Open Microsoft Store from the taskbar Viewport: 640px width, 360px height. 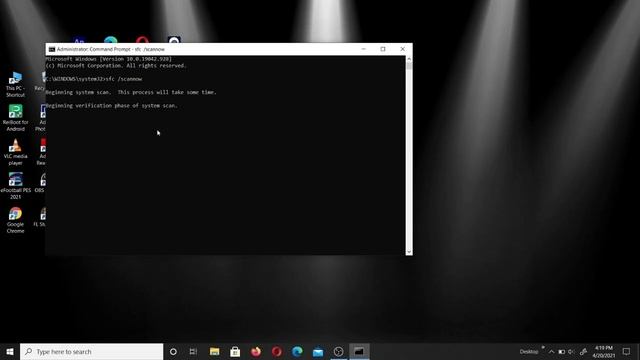235,351
